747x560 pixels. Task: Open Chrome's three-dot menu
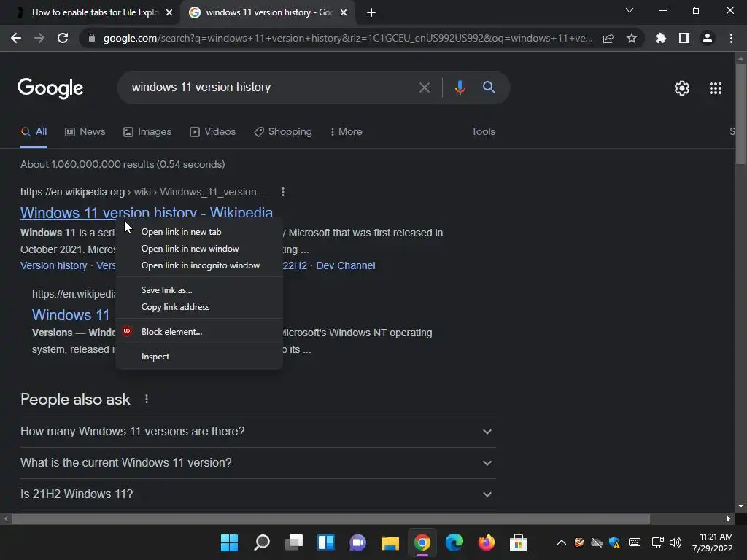pyautogui.click(x=731, y=38)
